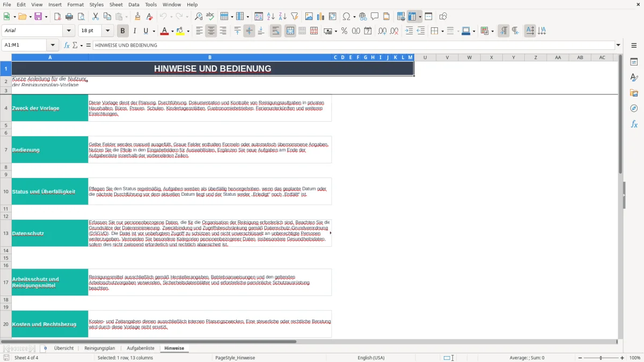Insert a hyperlink
The image size is (644, 362).
coord(363,17)
